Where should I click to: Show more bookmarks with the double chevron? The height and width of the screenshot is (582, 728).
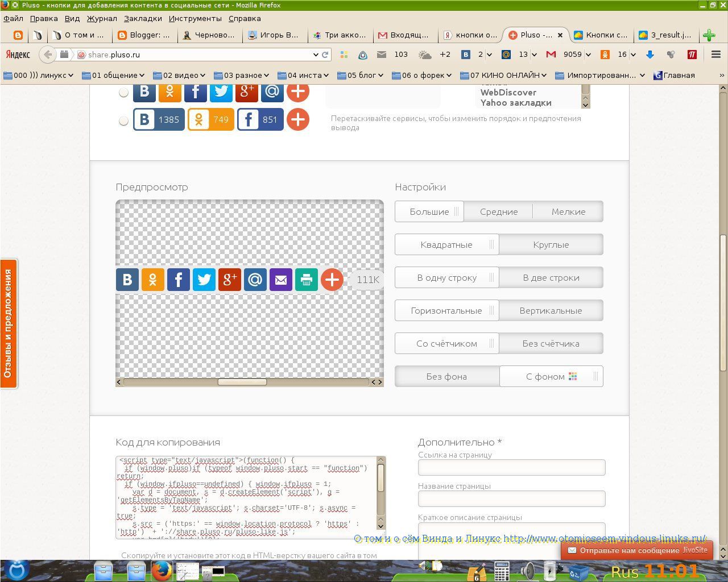722,75
